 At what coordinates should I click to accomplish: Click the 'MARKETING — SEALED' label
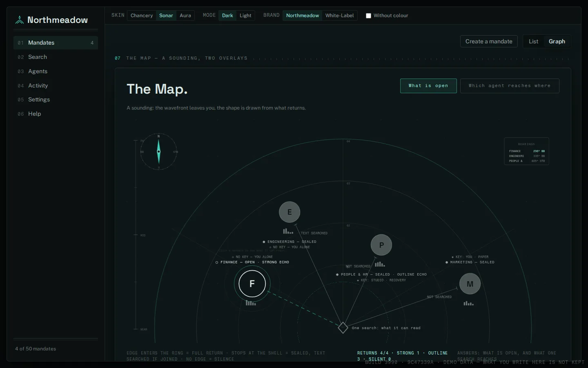point(470,262)
